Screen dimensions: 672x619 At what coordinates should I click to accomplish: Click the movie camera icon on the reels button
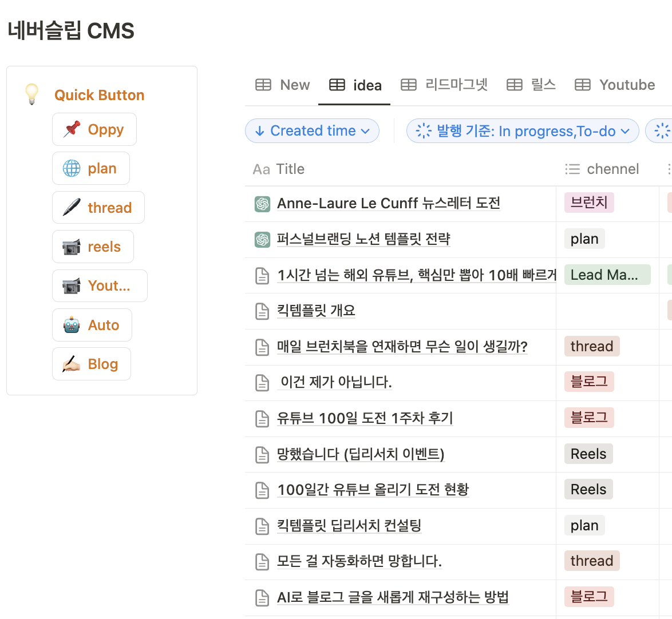(73, 246)
